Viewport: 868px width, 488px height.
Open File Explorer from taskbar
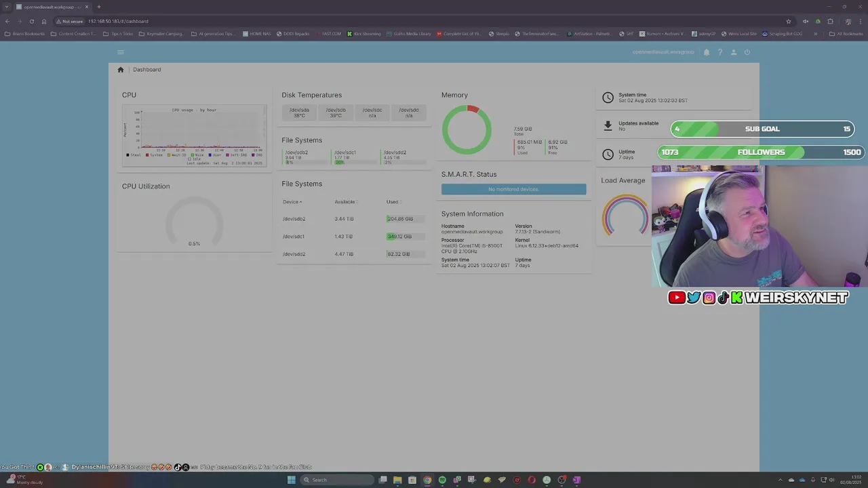[397, 480]
